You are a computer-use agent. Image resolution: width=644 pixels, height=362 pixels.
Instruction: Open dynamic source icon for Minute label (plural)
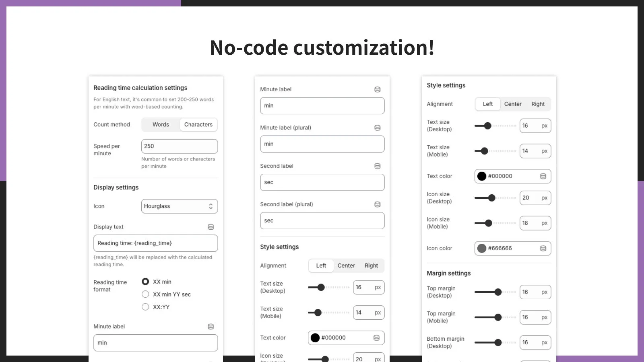tap(377, 128)
